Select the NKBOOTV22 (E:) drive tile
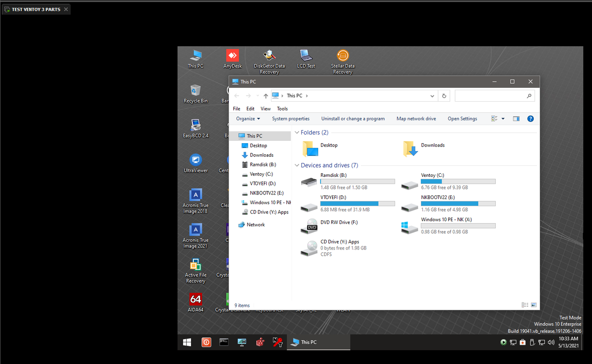The width and height of the screenshot is (592, 364). pos(448,203)
